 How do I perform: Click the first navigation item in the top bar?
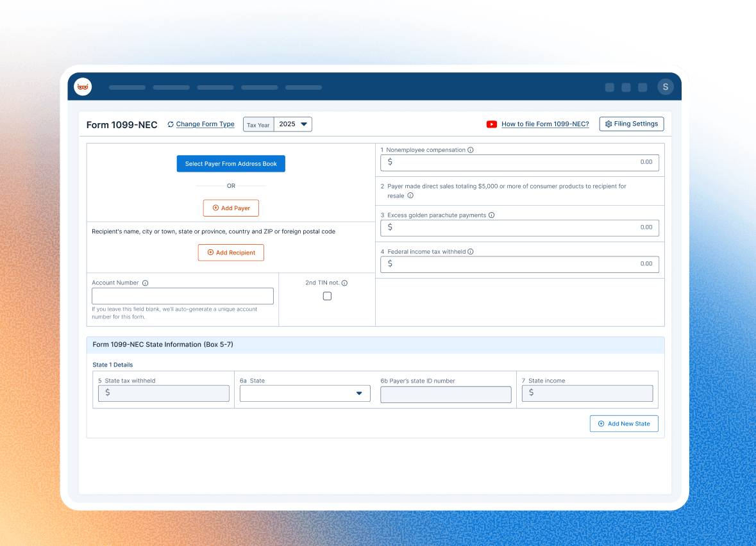(x=126, y=87)
